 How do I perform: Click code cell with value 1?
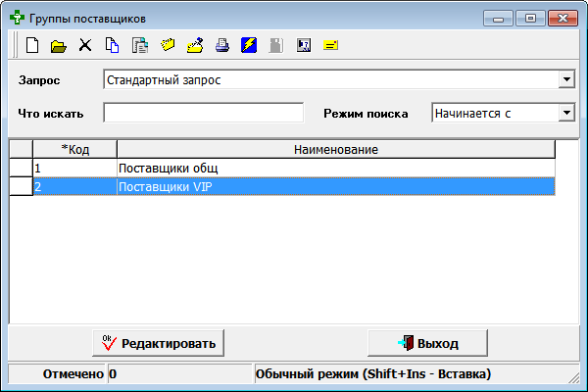point(75,168)
